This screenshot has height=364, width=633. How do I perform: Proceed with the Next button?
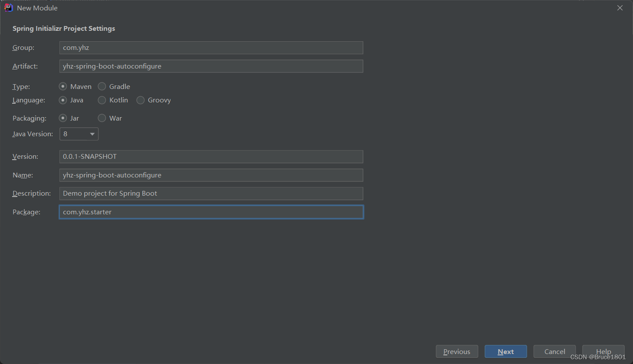point(506,352)
